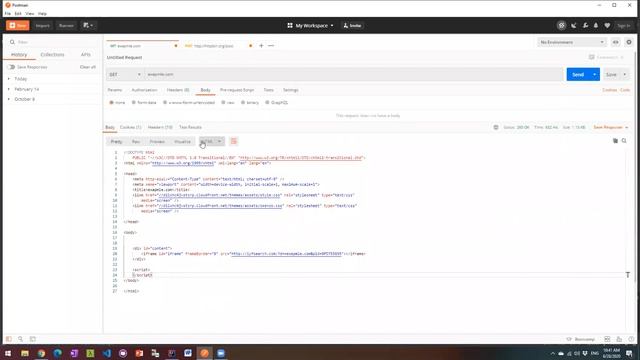Image resolution: width=640 pixels, height=360 pixels.
Task: Click the request URL field
Action: coord(353,74)
